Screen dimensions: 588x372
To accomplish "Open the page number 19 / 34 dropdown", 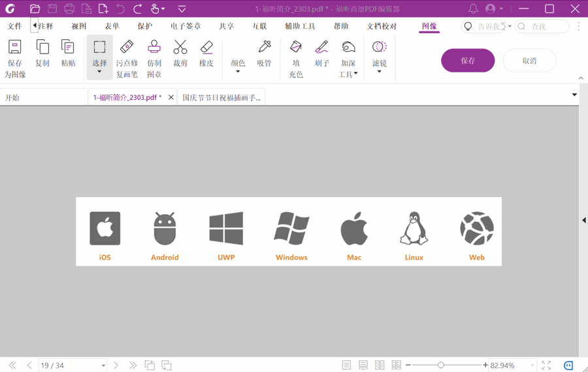I will tap(103, 365).
